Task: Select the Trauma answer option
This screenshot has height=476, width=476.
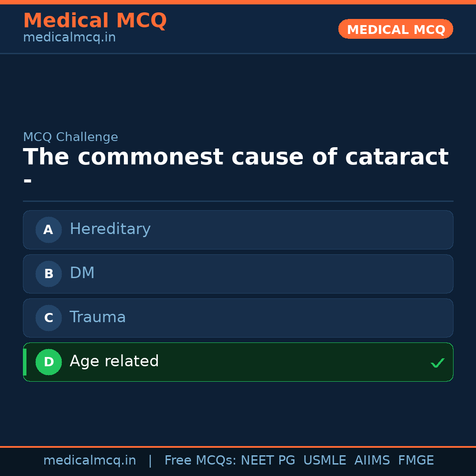Action: click(238, 318)
